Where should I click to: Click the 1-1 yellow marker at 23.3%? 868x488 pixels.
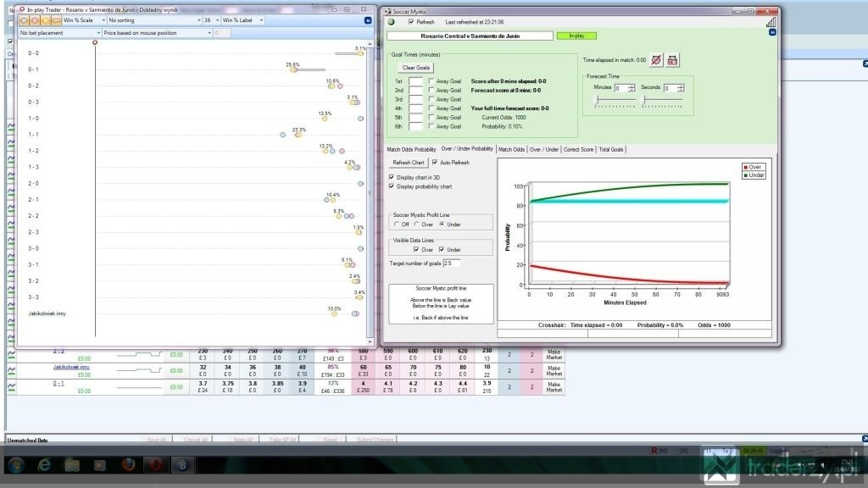298,135
